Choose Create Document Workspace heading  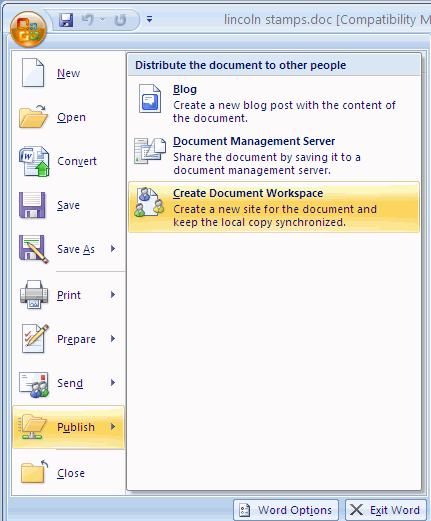(x=248, y=193)
